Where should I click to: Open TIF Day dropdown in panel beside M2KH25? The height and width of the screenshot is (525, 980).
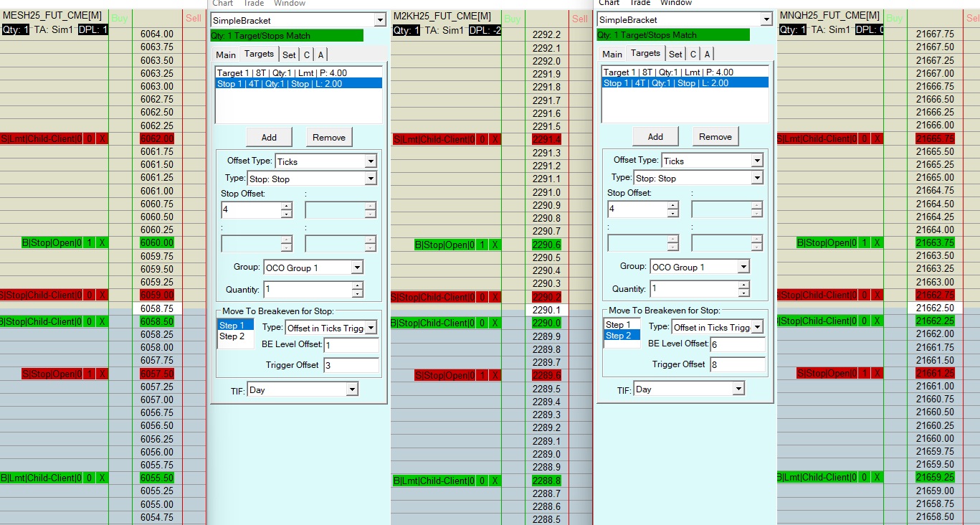tap(351, 390)
